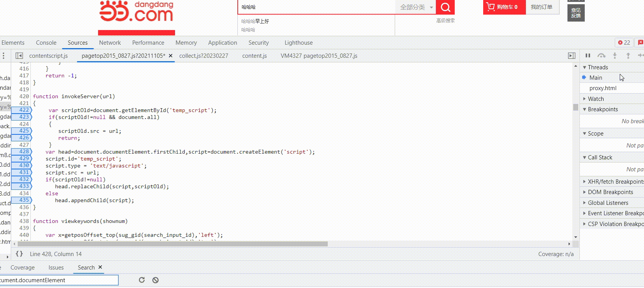
Task: Toggle breakpoint on line 435
Action: (22, 200)
